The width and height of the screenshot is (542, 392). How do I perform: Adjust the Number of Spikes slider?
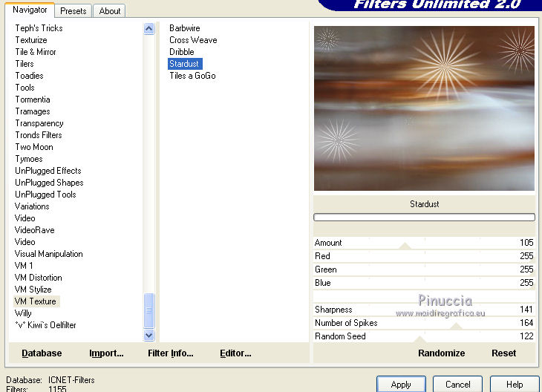pyautogui.click(x=424, y=323)
